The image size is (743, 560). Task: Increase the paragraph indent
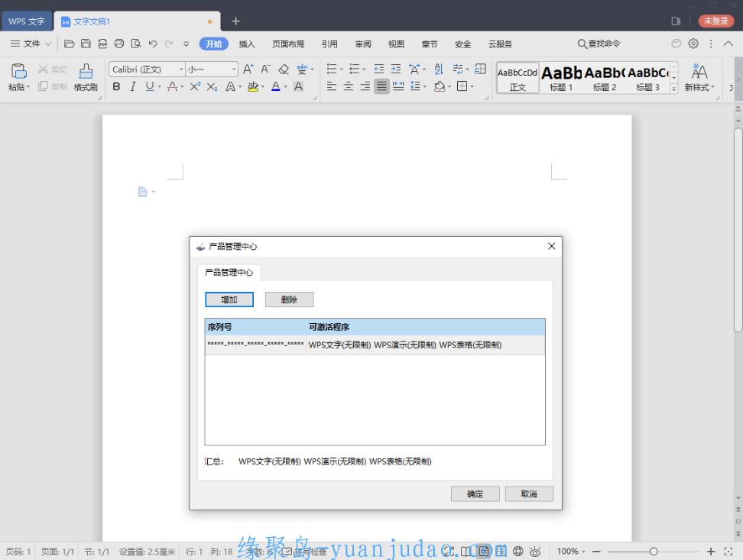(x=396, y=70)
